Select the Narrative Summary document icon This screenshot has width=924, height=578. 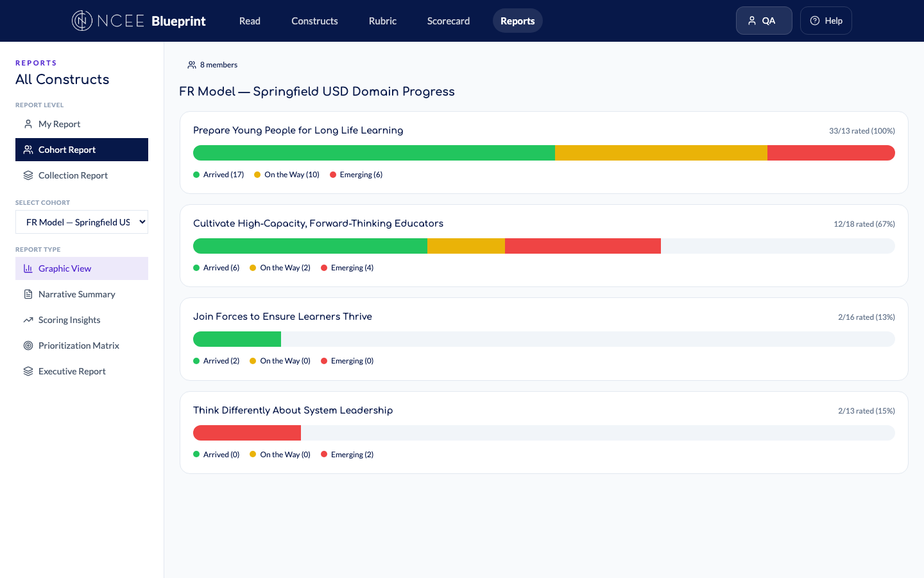28,293
